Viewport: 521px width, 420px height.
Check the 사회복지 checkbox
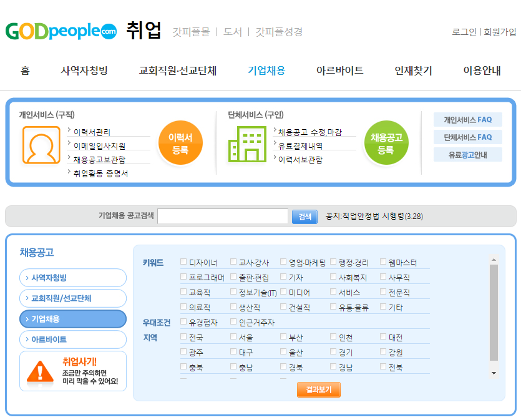pos(333,276)
